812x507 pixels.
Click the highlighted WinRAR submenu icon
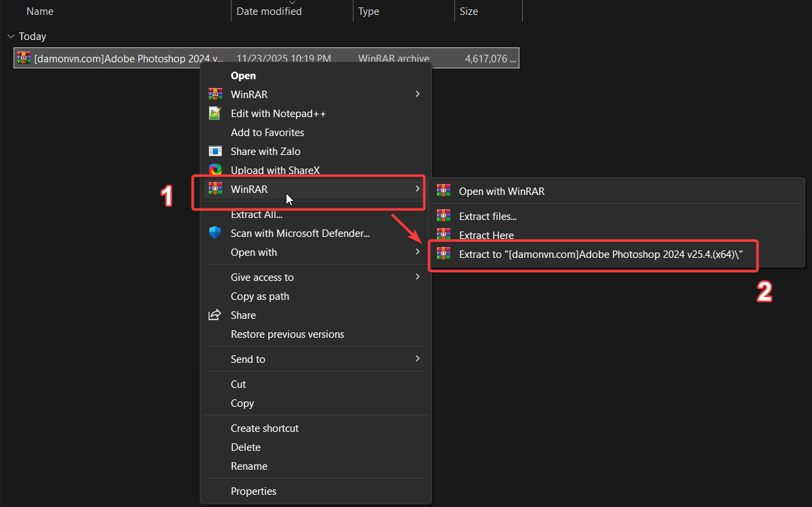pos(215,189)
